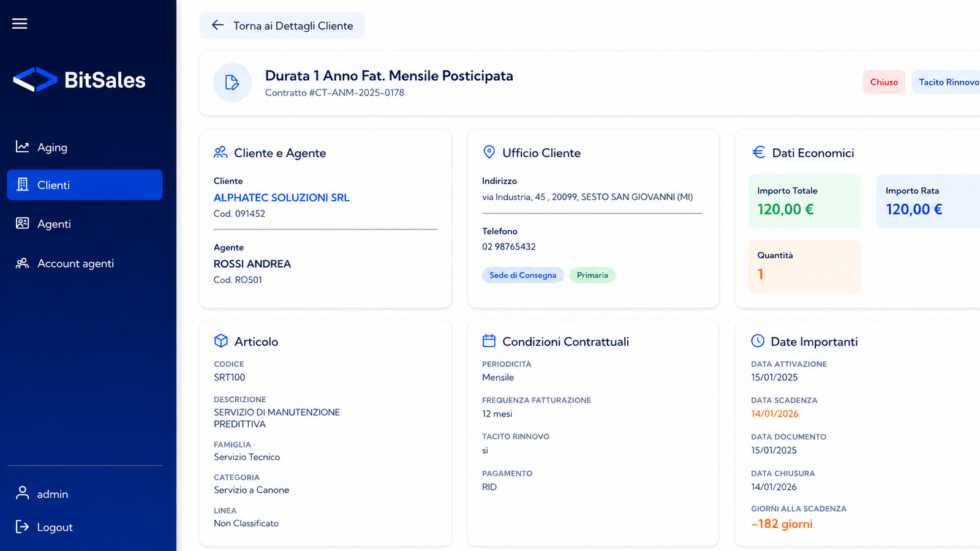This screenshot has width=980, height=551.
Task: Open the ALPHATEC SOLUZIONI SRL client link
Action: click(281, 198)
